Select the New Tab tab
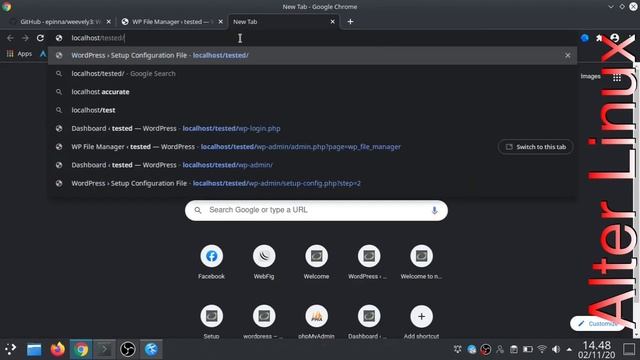This screenshot has height=360, width=640. point(284,22)
